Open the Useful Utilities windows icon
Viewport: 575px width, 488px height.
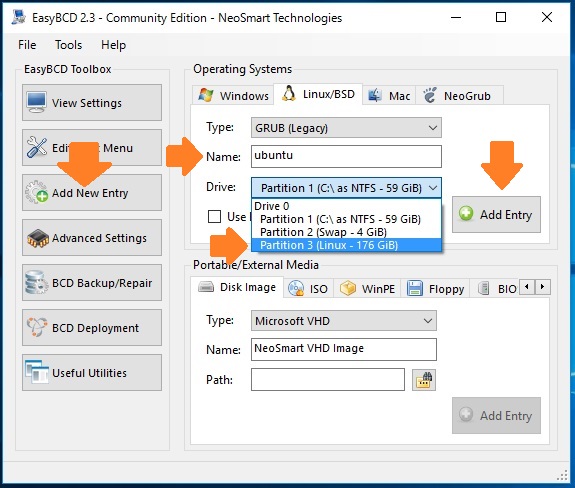point(37,372)
